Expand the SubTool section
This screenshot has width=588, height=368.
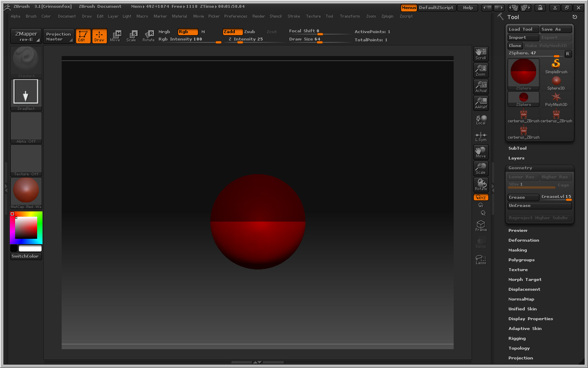click(x=517, y=148)
